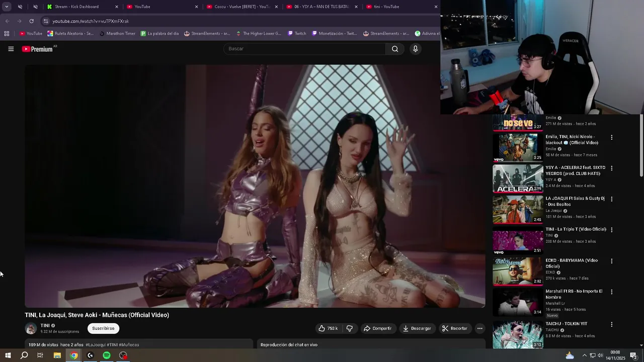The width and height of the screenshot is (644, 362).
Task: Open File Explorer from taskbar
Action: pos(57,355)
